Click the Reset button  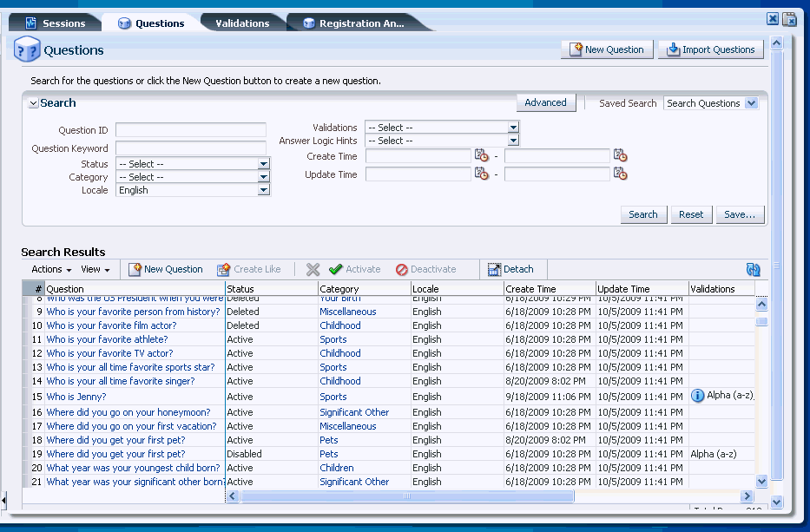[x=691, y=214]
